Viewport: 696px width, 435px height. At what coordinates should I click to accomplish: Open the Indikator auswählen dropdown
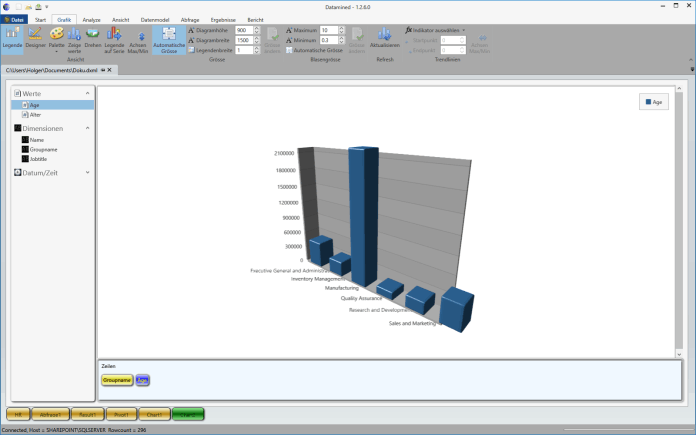point(435,30)
